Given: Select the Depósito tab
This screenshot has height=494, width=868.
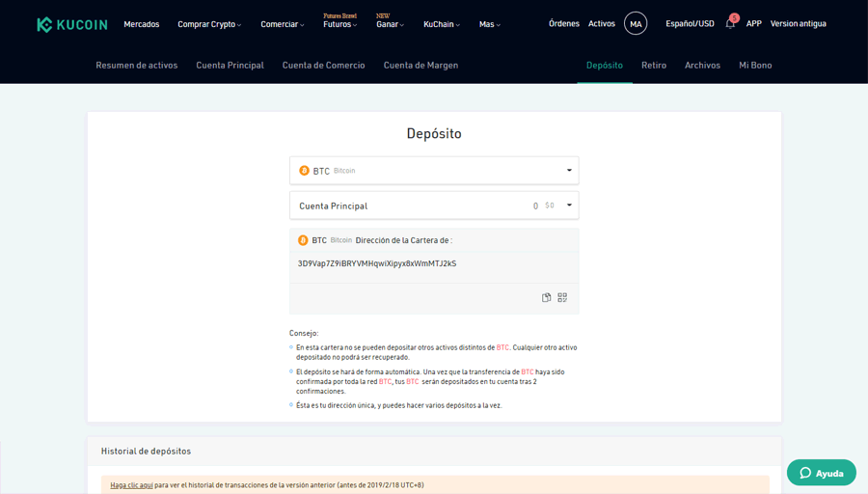Looking at the screenshot, I should click(x=605, y=66).
